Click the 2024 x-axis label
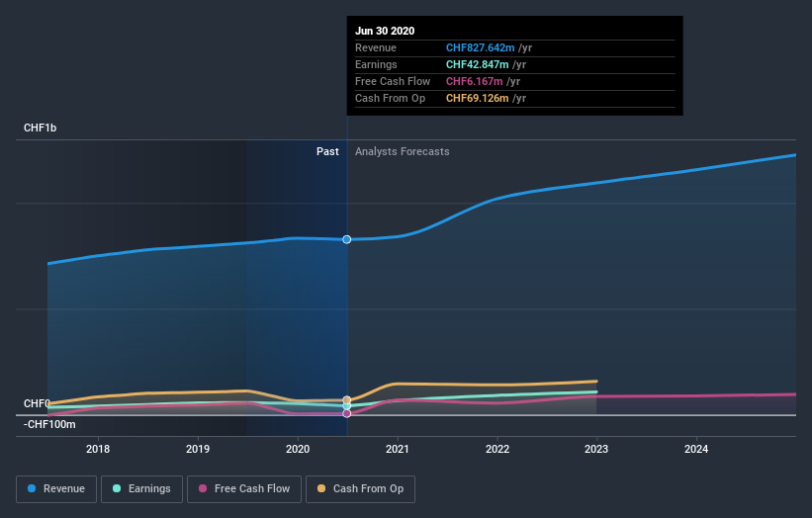Viewport: 812px width, 518px height. pos(696,449)
